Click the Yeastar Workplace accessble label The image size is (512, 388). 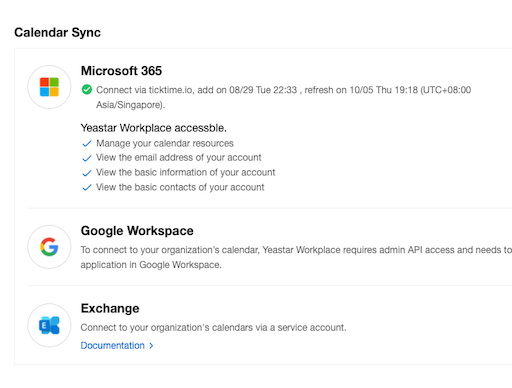154,128
